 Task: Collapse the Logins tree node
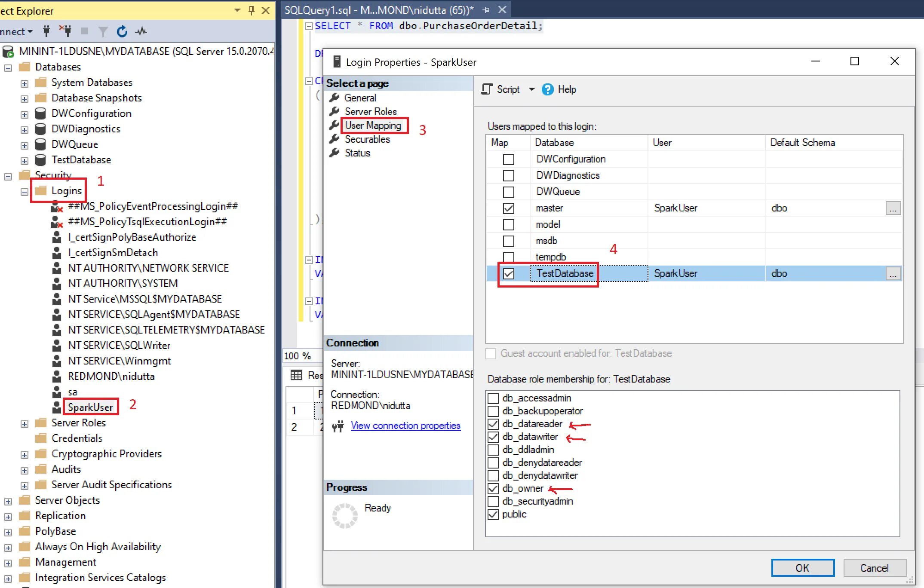[25, 192]
